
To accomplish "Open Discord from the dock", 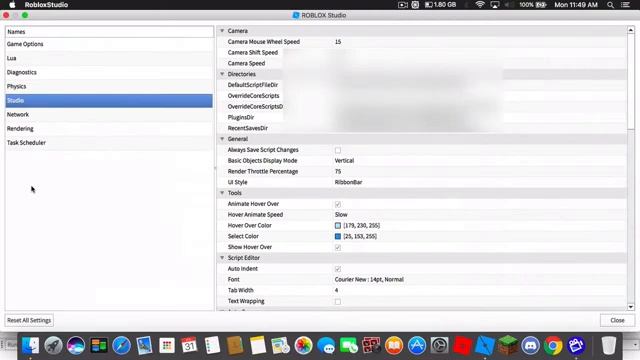I will point(531,346).
